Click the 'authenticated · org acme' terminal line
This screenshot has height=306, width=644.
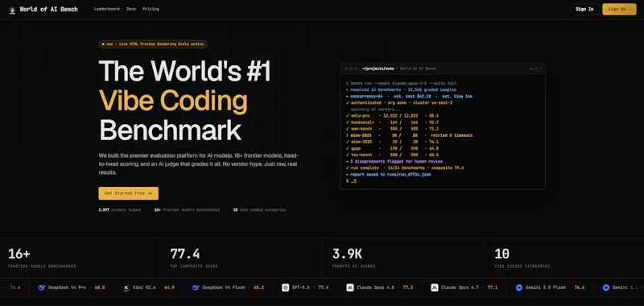[399, 103]
